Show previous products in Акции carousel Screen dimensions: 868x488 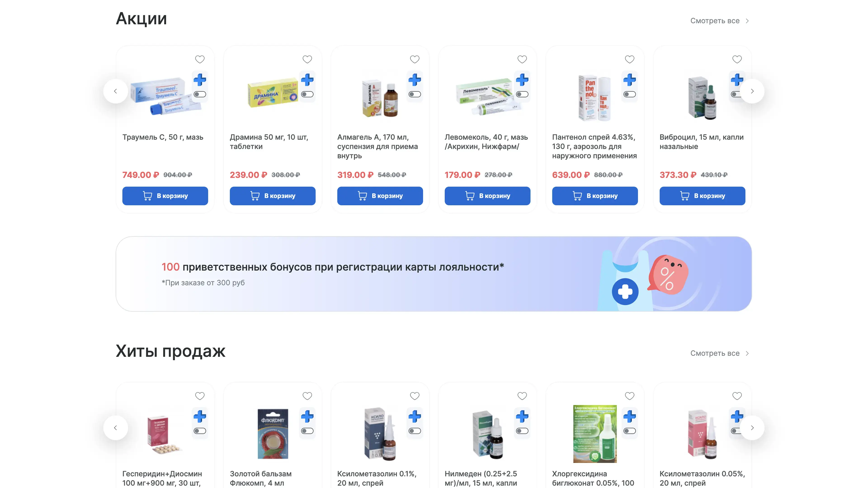[116, 91]
